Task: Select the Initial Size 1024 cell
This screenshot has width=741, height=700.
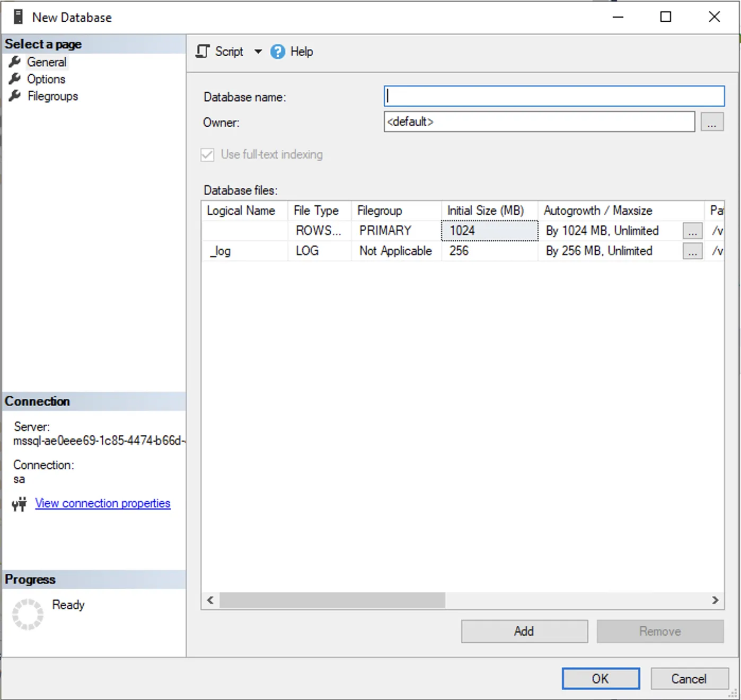Action: (489, 231)
